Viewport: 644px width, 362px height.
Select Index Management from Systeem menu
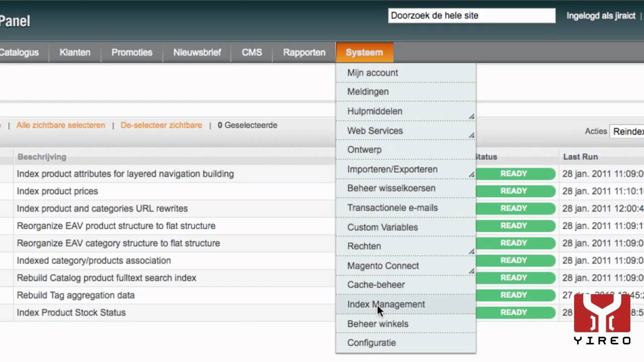click(x=386, y=304)
